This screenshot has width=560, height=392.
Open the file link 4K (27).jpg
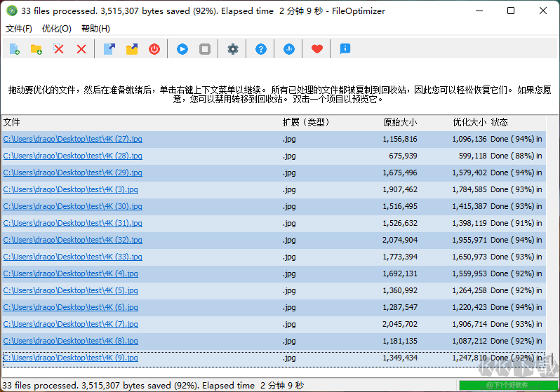[x=72, y=139]
